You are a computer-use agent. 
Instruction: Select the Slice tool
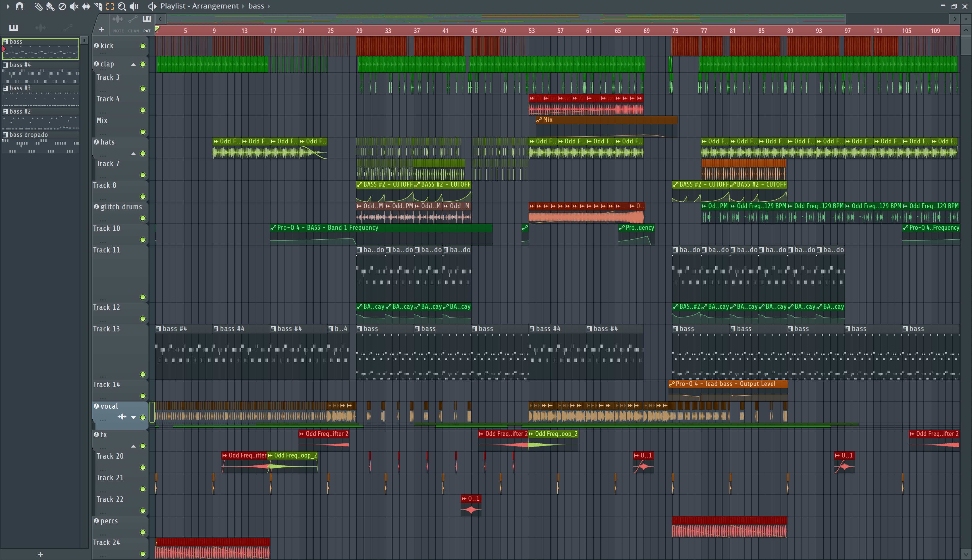[x=98, y=6]
